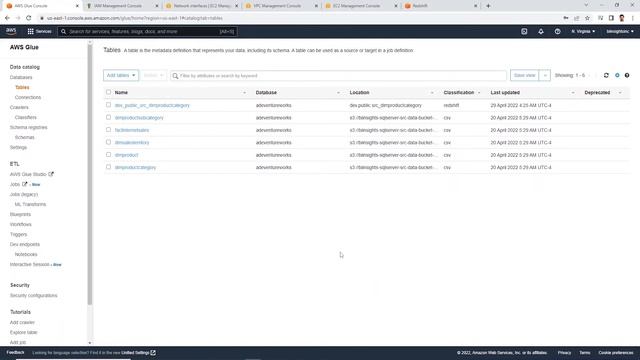
Task: Check the dimproductsubcategory row checkbox
Action: (108, 117)
